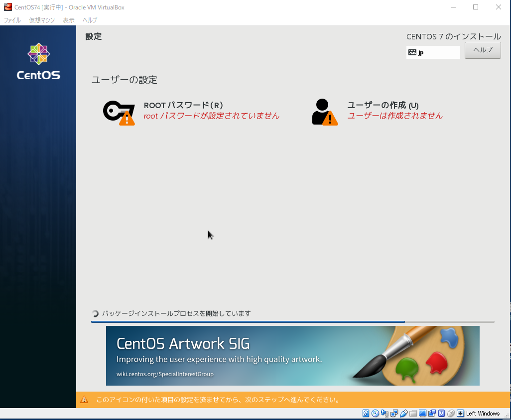Click the display monitor status icon

[x=422, y=414]
